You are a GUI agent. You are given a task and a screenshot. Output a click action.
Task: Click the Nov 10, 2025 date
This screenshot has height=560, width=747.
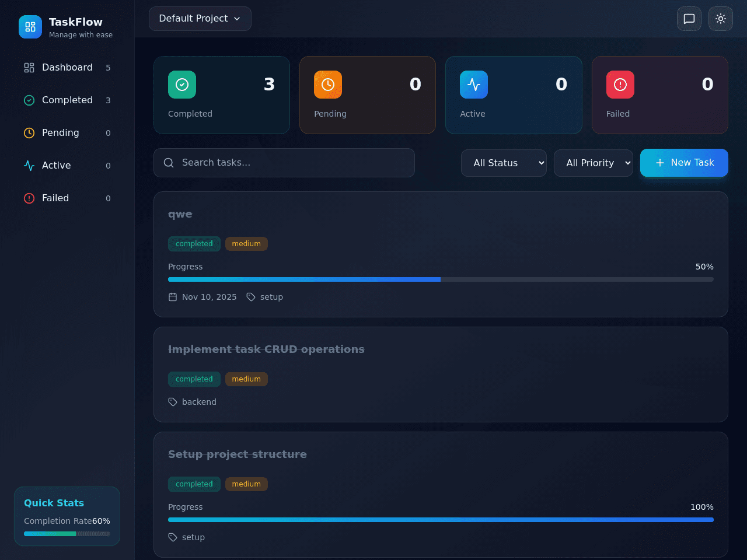click(210, 297)
